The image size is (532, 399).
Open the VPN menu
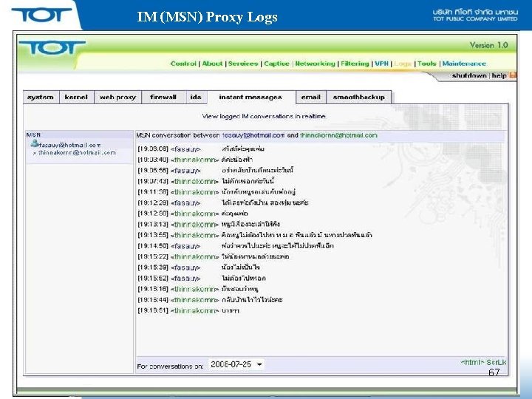coord(381,64)
